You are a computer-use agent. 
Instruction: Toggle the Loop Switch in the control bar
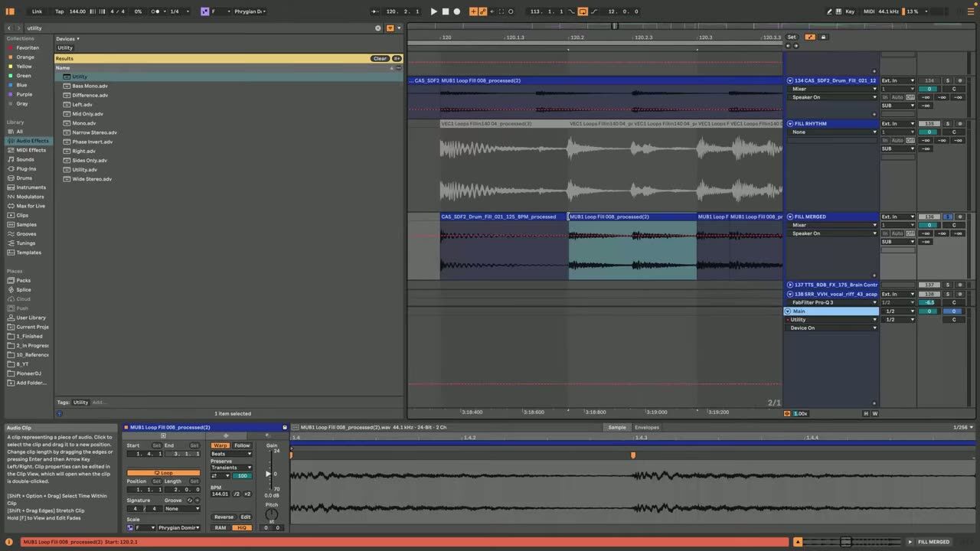(583, 11)
